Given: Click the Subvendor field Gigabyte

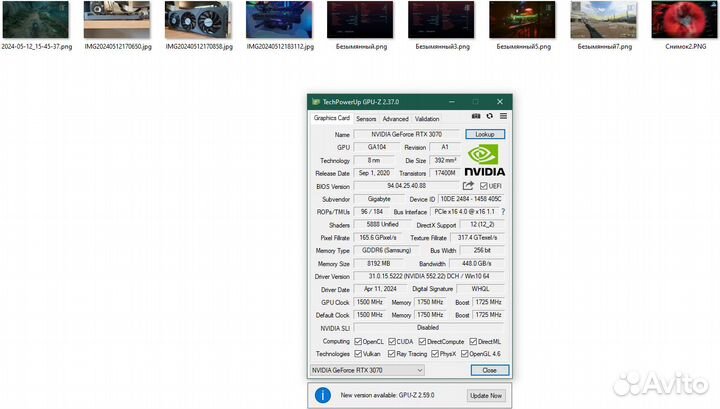Looking at the screenshot, I should (x=379, y=199).
